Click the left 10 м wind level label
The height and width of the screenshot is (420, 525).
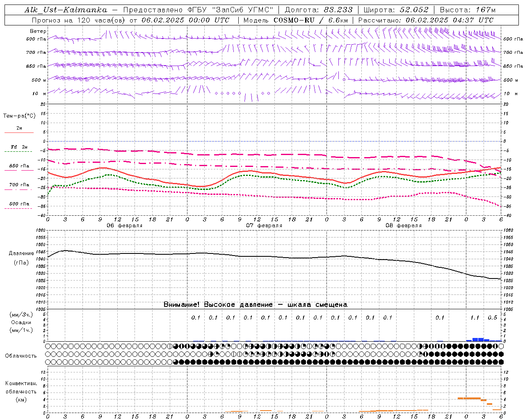pos(39,94)
